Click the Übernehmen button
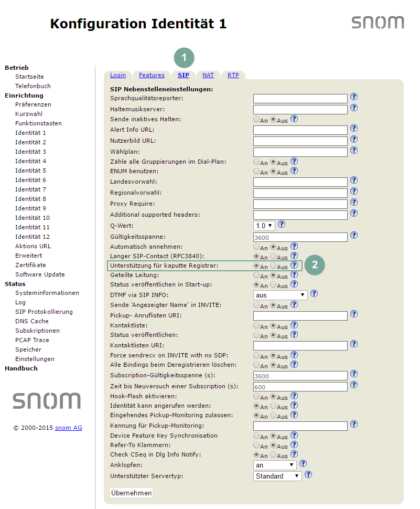The image size is (420, 509). tap(131, 493)
